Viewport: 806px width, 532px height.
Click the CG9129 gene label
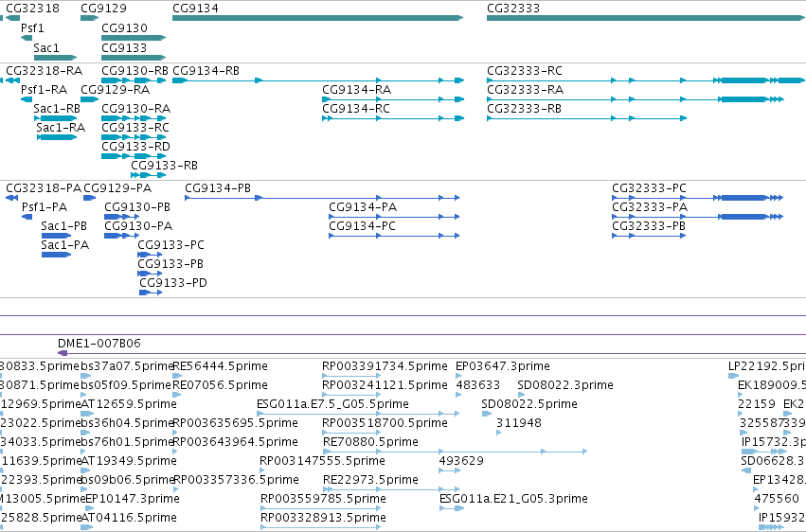click(103, 9)
